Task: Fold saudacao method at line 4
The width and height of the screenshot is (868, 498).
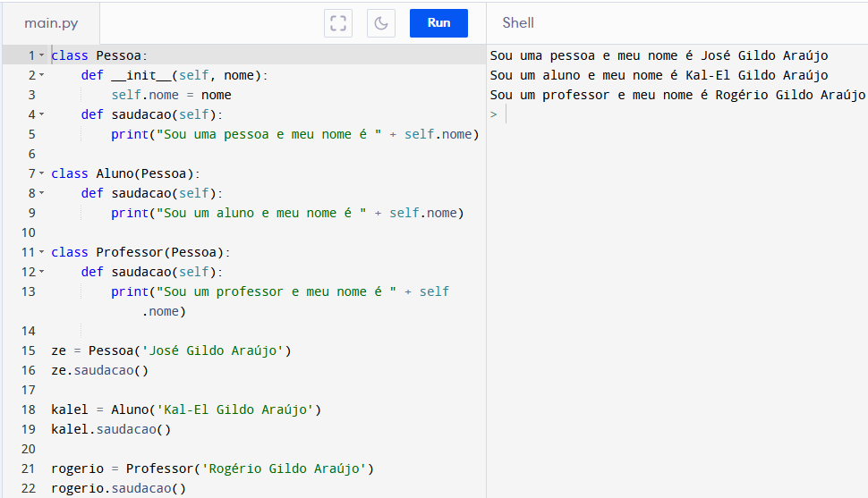Action: 41,114
